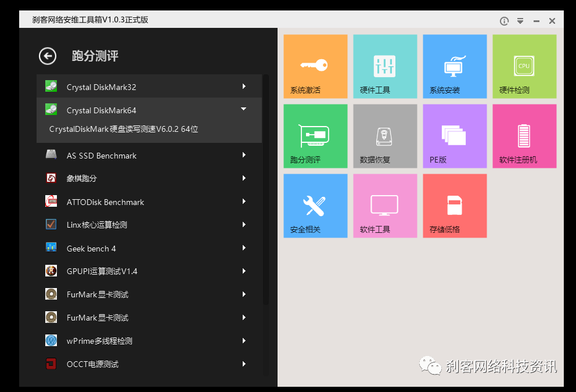Screen dimensions: 576x392
Task: Click the wPrime多线程检测 icon
Action: pos(51,340)
